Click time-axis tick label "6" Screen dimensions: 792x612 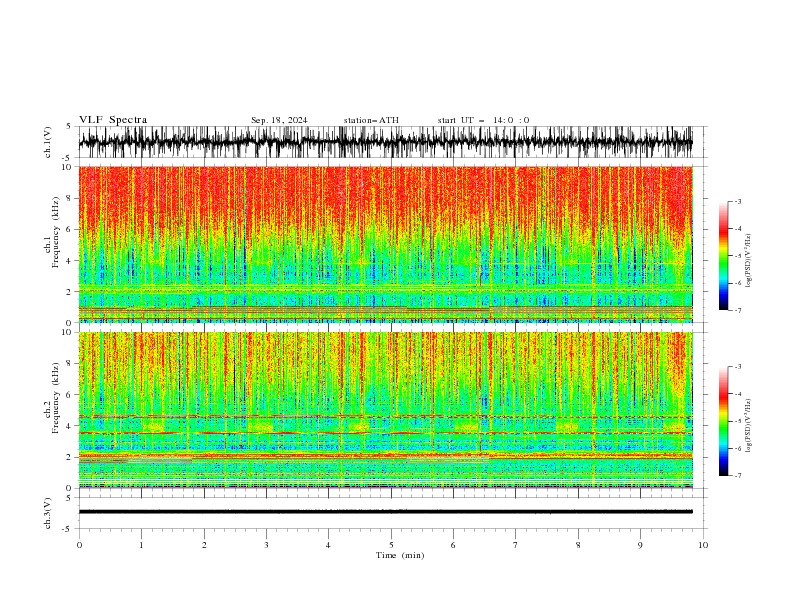coord(453,545)
